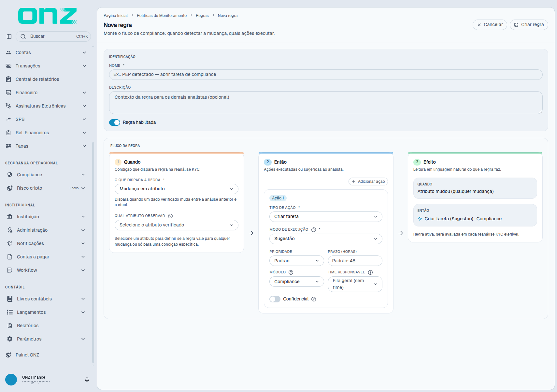This screenshot has width=557, height=392.
Task: Click the Nome input field
Action: point(326,75)
